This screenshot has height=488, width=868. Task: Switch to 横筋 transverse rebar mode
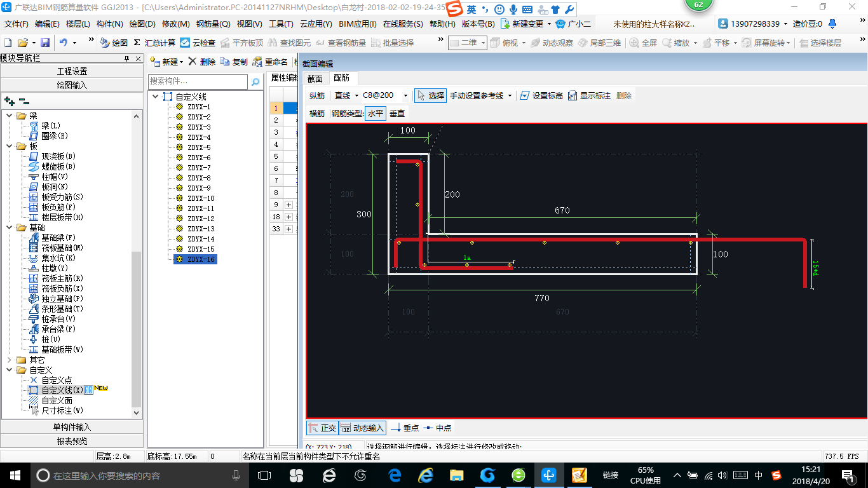click(317, 113)
